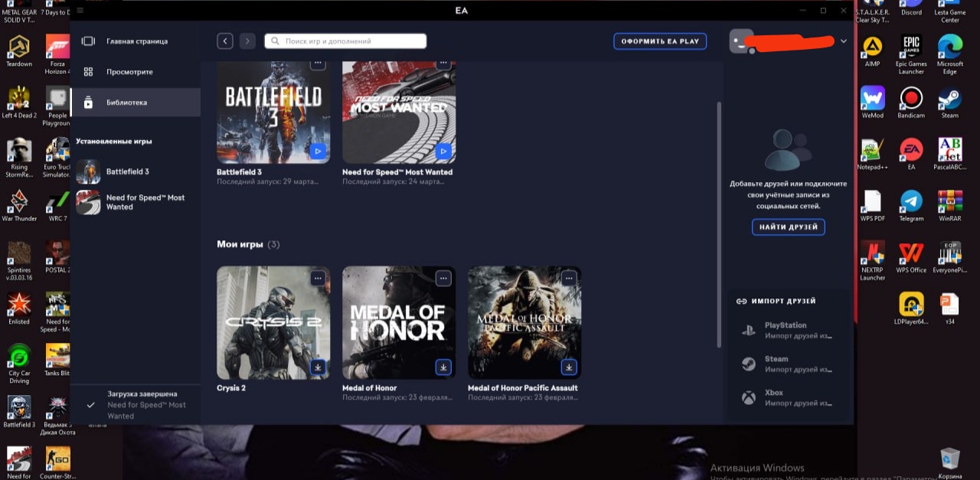Open War Thunder desktop shortcut
Viewport: 980px width, 480px height.
point(19,205)
